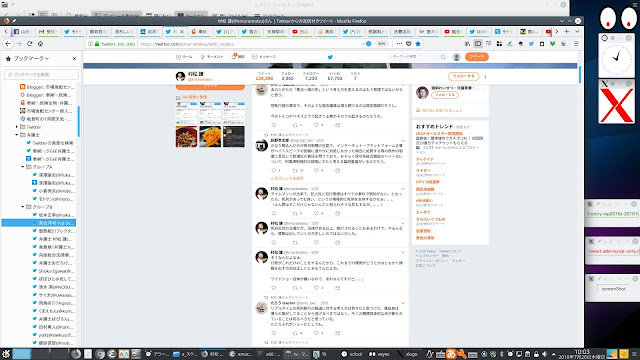Screen dimensions: 640x360
Task: Click the ディケイド trend link
Action: pyautogui.click(x=425, y=159)
